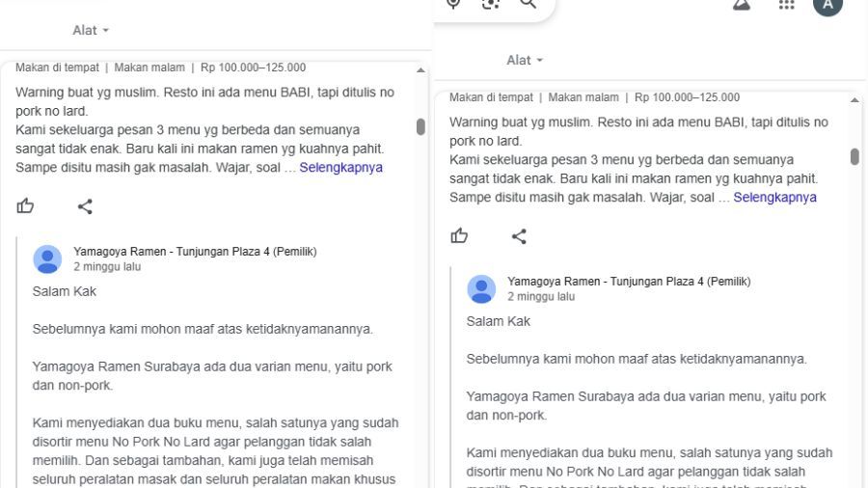This screenshot has width=868, height=488.
Task: Click '2 minggu lalu' in right panel
Action: coord(541,297)
